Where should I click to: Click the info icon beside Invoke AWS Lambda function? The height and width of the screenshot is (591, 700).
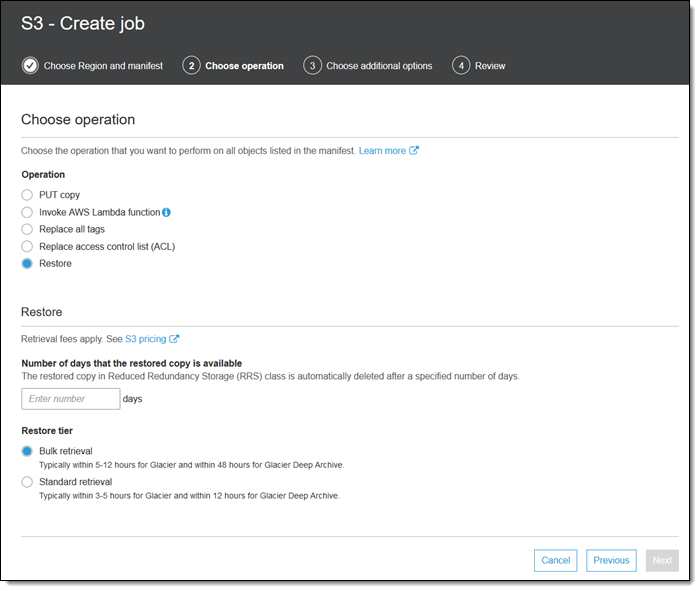point(166,212)
